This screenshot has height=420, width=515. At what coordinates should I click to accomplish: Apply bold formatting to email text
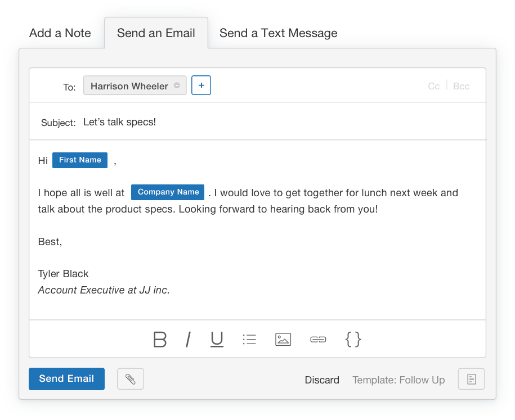(x=160, y=340)
